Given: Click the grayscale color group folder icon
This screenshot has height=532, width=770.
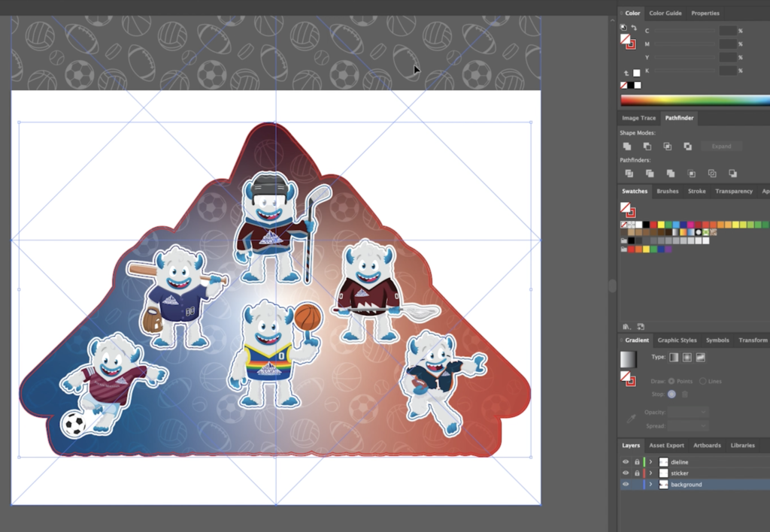Looking at the screenshot, I should 623,240.
